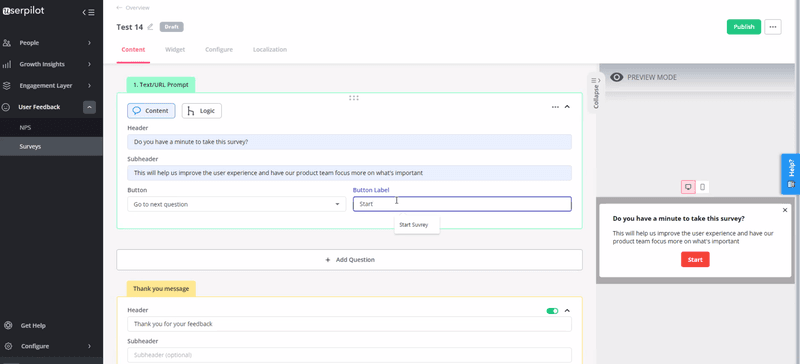Open the Button action dropdown
800x364 pixels.
236,204
